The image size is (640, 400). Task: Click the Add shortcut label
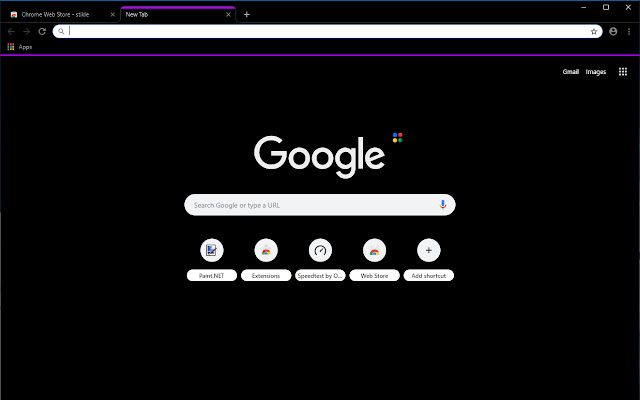click(x=429, y=276)
